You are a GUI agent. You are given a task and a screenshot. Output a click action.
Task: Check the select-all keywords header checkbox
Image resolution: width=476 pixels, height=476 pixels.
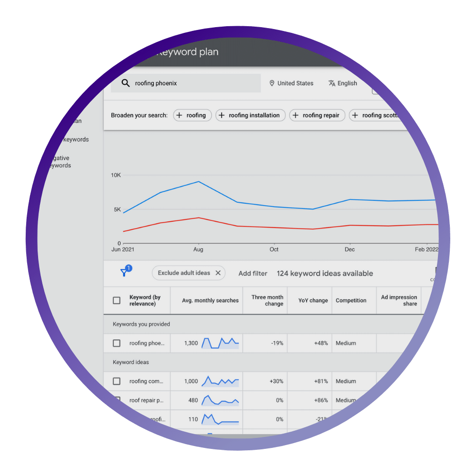[117, 300]
